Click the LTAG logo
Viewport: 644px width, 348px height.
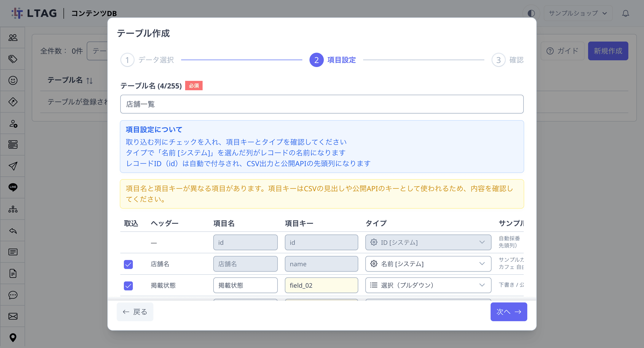pos(34,13)
